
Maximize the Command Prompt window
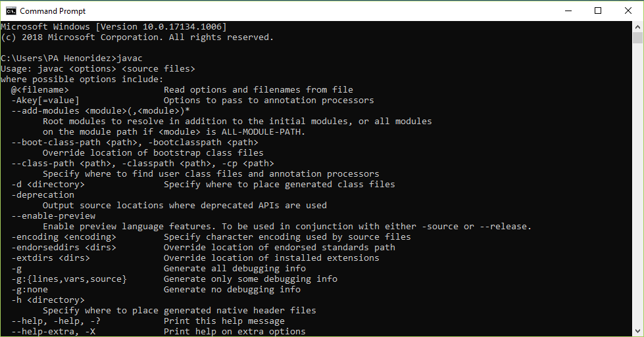tap(598, 11)
